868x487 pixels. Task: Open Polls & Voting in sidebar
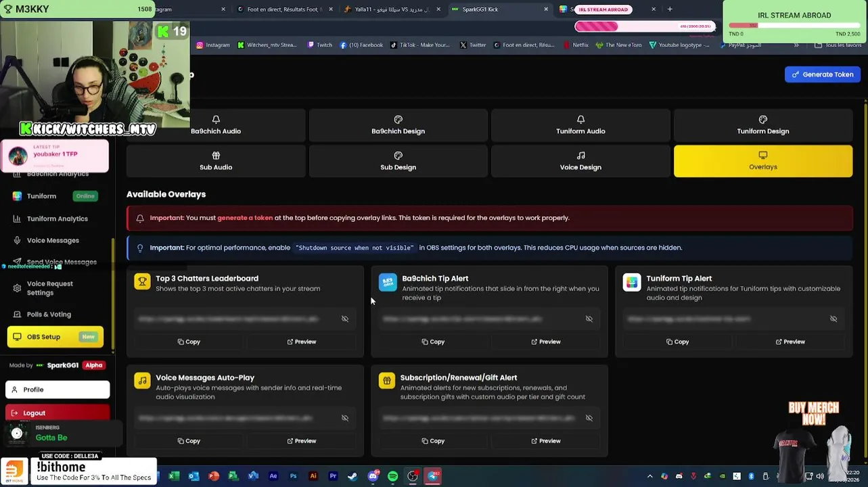[49, 314]
